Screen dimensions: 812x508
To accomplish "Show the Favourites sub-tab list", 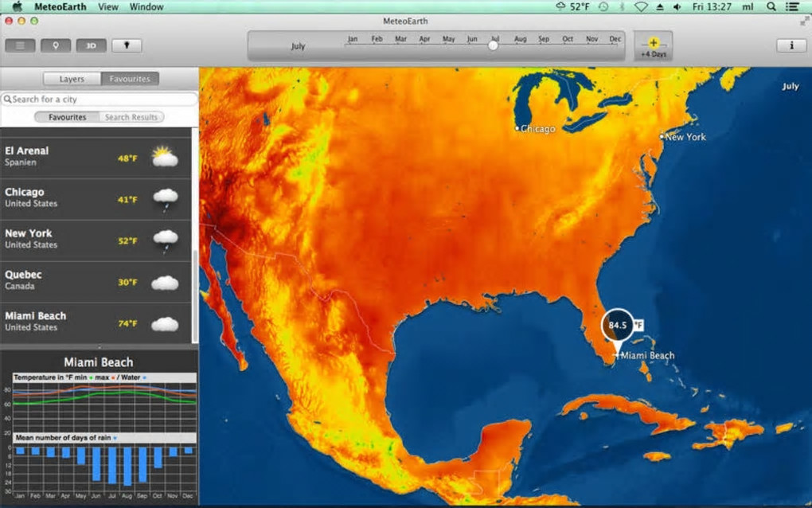I will tap(67, 117).
